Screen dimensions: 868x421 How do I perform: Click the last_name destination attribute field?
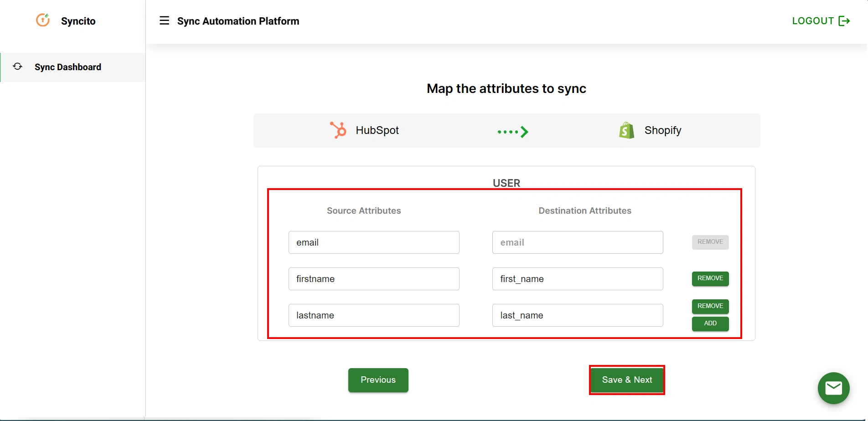(577, 315)
